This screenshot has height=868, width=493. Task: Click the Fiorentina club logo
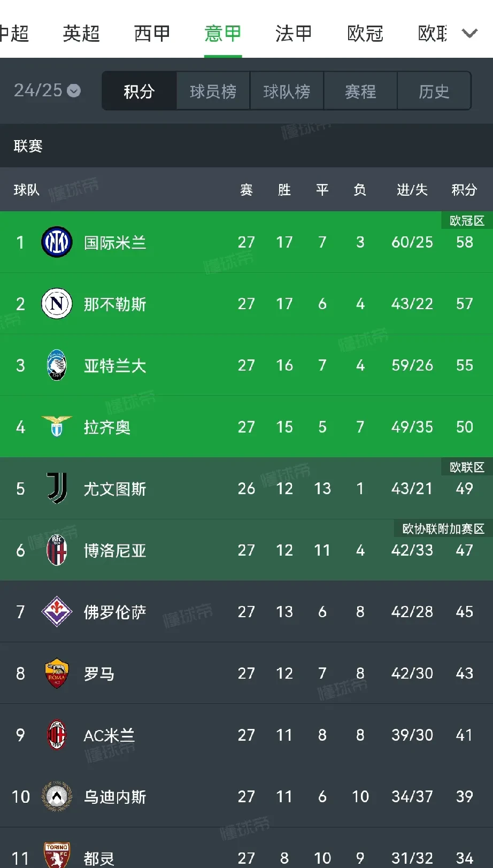(57, 611)
